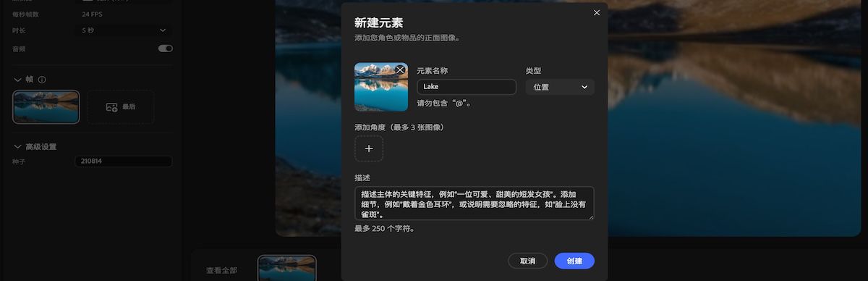Viewport: 868px width, 281px height.
Task: Edit the 元素名称 field containing Lake
Action: pyautogui.click(x=467, y=87)
